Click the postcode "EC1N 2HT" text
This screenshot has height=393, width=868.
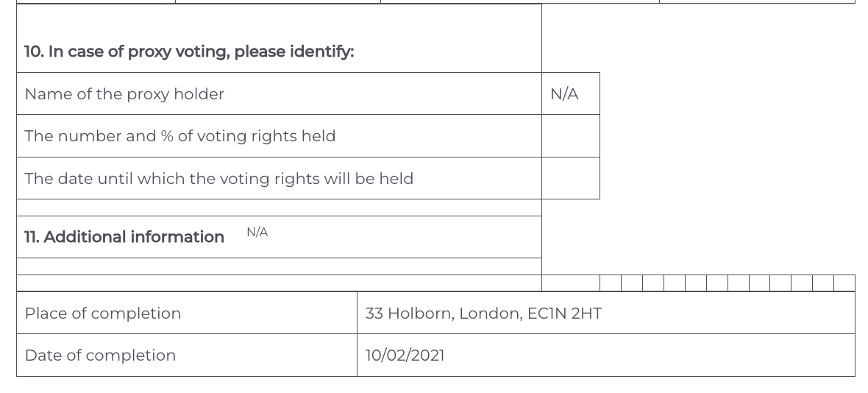(565, 314)
